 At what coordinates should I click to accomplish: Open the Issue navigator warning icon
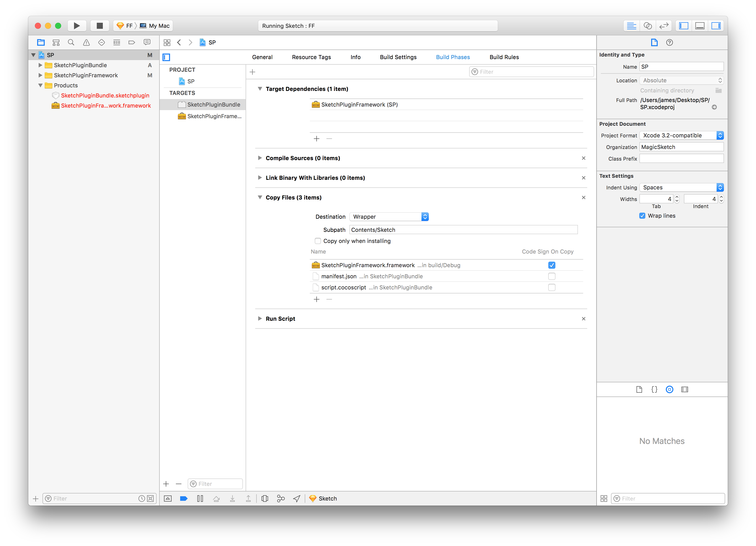click(x=86, y=42)
